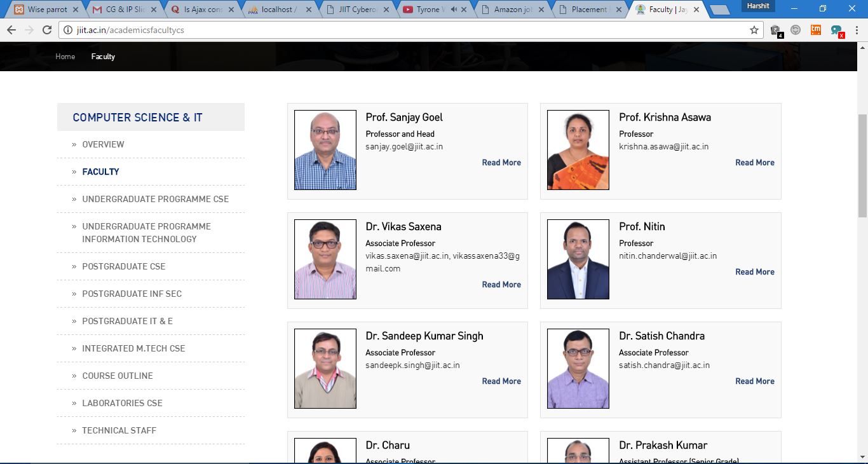Open the Chrome three-dot menu
This screenshot has width=868, height=464.
point(857,30)
